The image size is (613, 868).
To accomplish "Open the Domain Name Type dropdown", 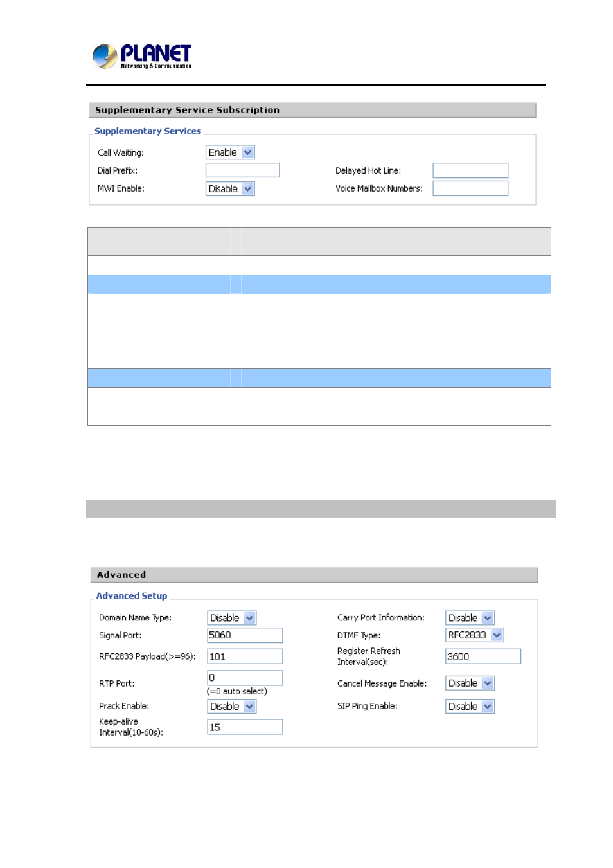I will [x=231, y=618].
